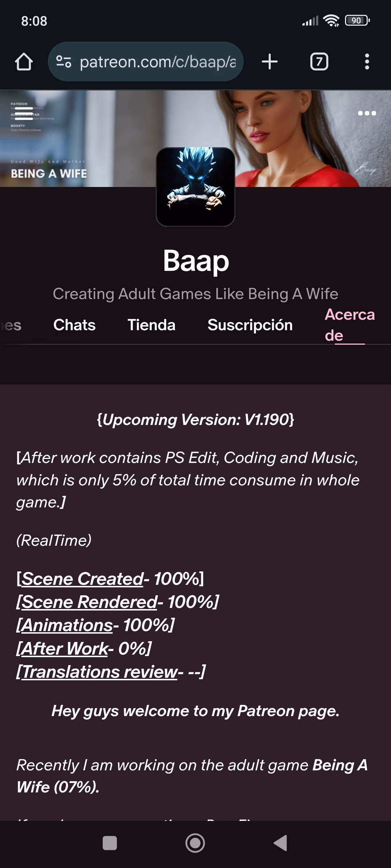Open the Scene Created link
The image size is (391, 868).
tap(83, 579)
